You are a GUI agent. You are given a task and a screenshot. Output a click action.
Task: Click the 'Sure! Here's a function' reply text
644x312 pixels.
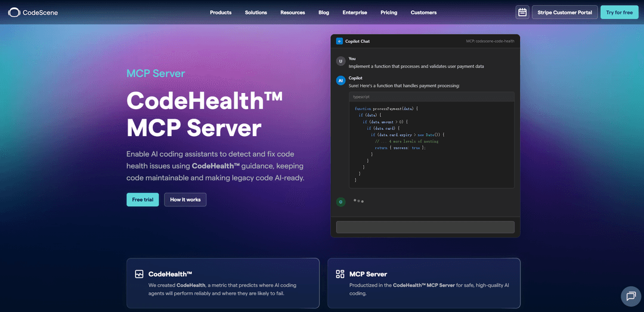click(404, 85)
